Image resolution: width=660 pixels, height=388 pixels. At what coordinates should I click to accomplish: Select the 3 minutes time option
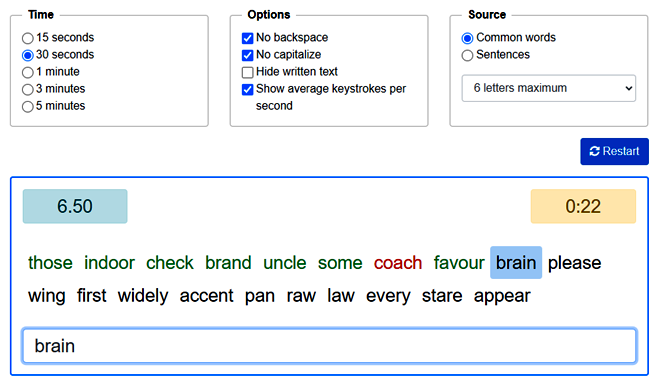point(28,89)
